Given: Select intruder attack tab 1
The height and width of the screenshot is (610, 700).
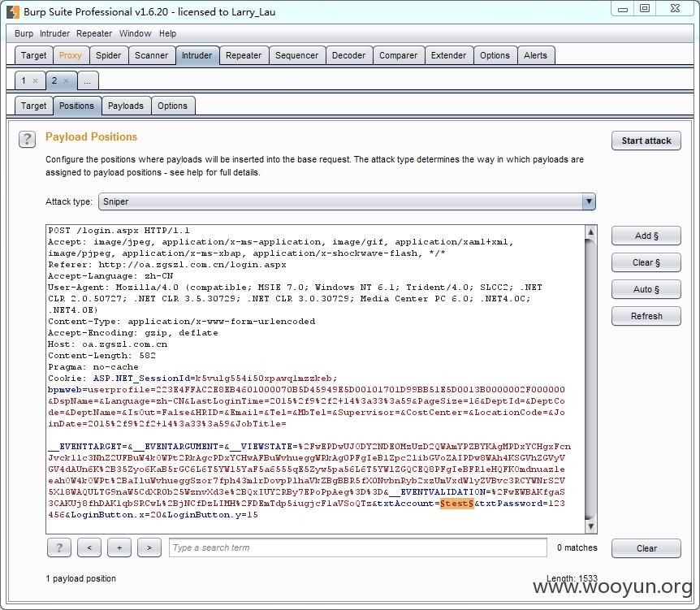Looking at the screenshot, I should [x=24, y=81].
